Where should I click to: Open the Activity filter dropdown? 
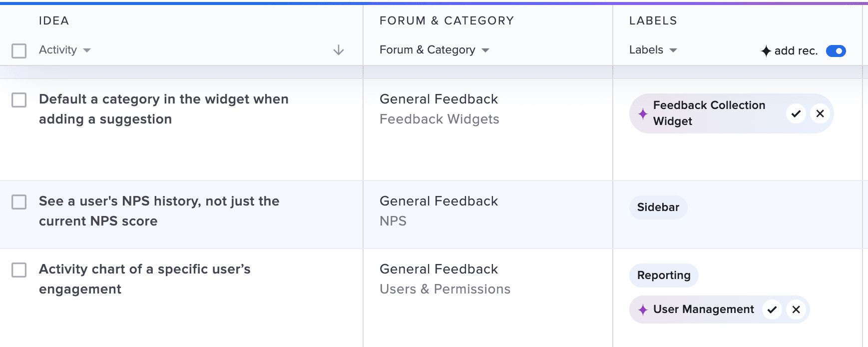click(x=65, y=50)
